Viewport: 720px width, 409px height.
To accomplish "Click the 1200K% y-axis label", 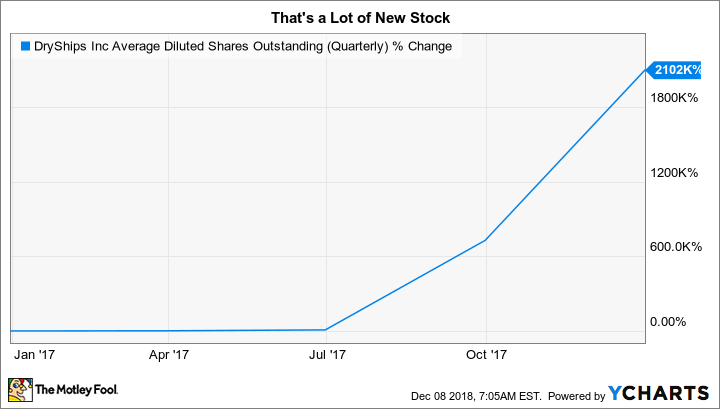I will click(673, 172).
